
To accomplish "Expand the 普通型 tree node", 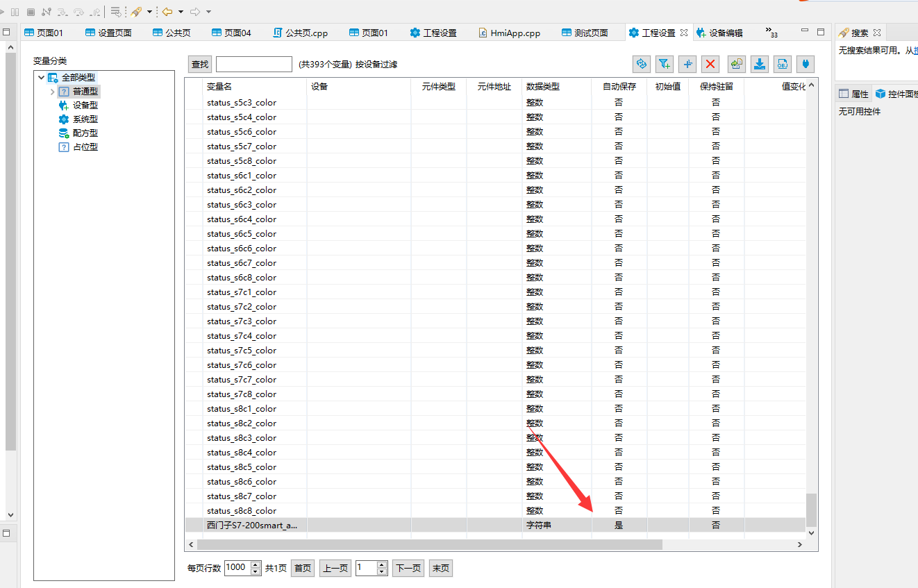I will point(52,92).
